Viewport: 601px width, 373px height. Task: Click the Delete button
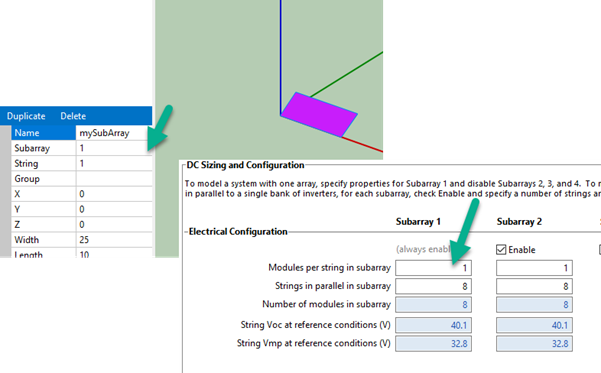click(x=73, y=116)
